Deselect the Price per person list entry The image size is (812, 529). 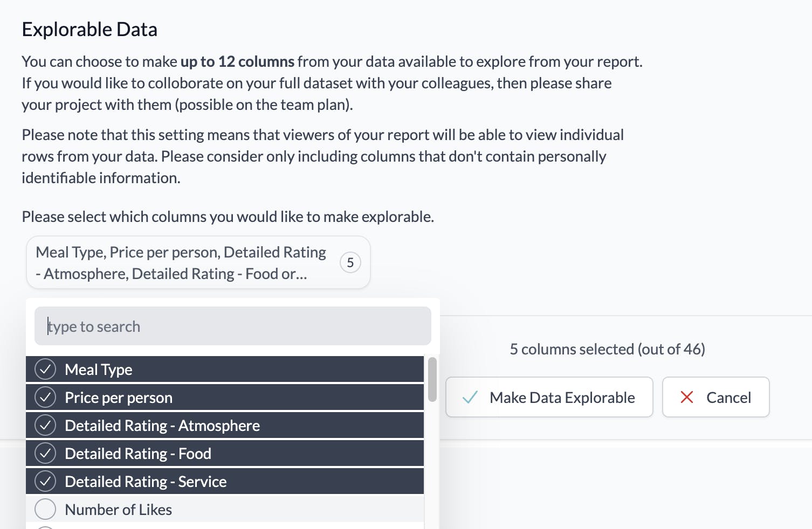point(225,398)
